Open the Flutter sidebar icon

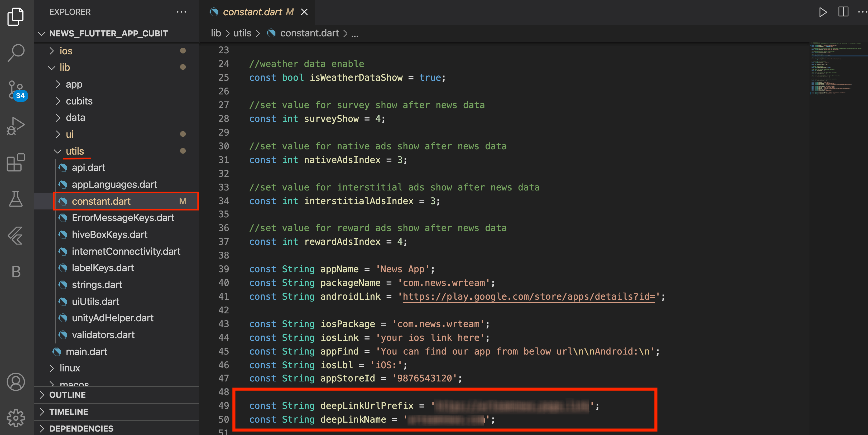16,235
